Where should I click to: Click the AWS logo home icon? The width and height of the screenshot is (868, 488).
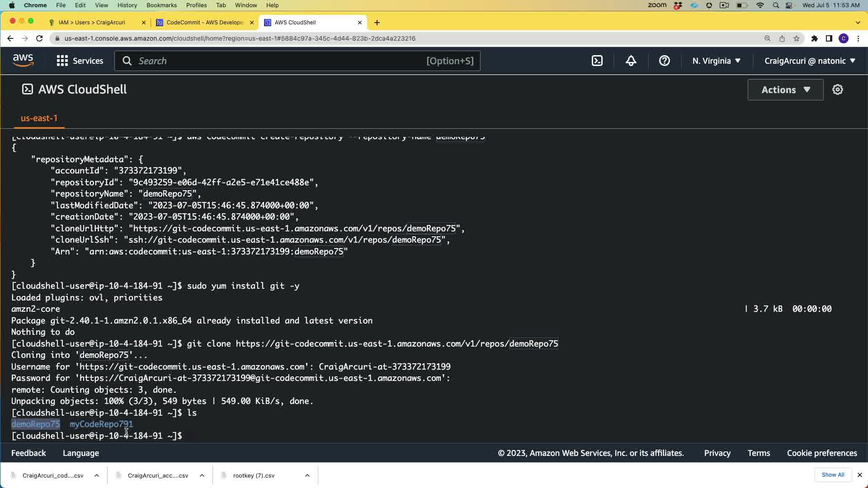[23, 61]
